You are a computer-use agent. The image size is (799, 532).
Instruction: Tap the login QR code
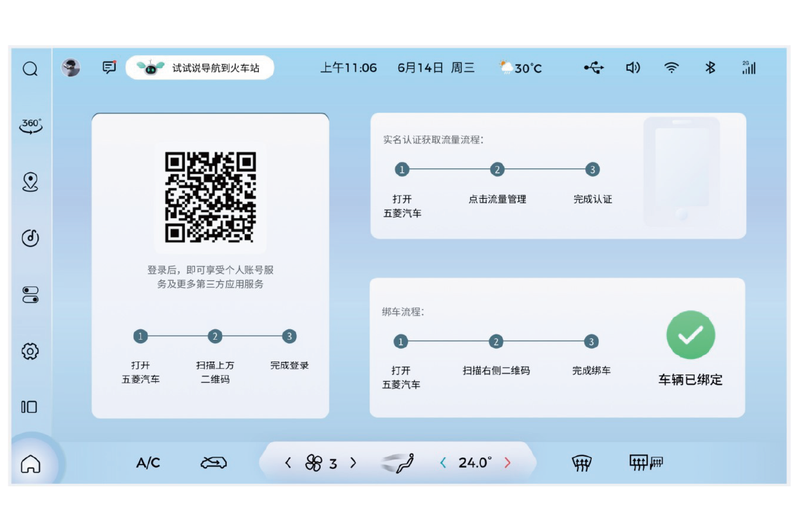[211, 197]
